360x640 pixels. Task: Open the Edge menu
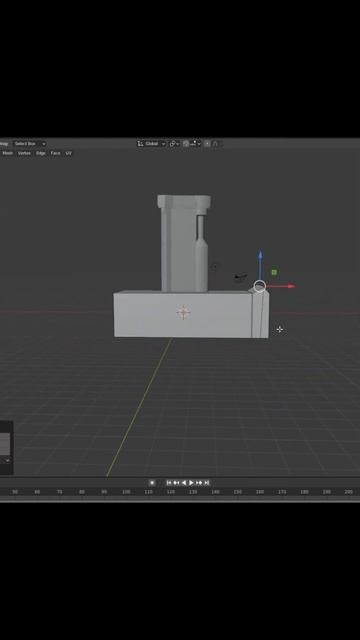tap(41, 153)
